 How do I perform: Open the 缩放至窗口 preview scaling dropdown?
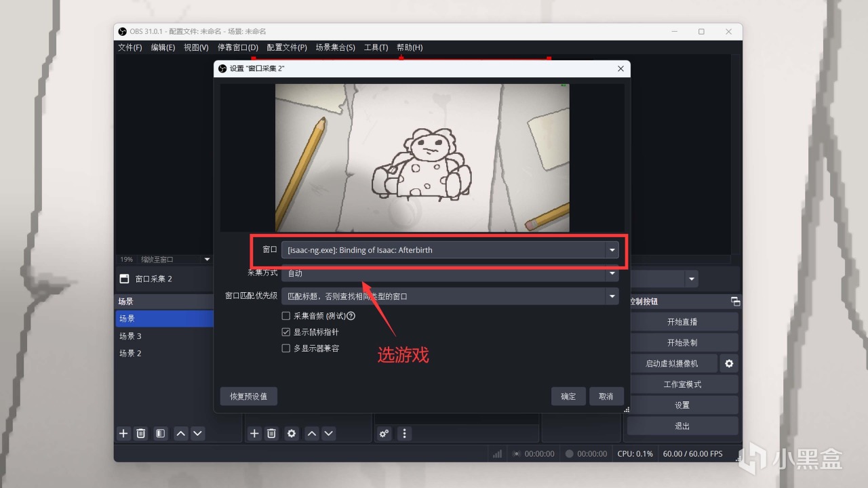[176, 260]
